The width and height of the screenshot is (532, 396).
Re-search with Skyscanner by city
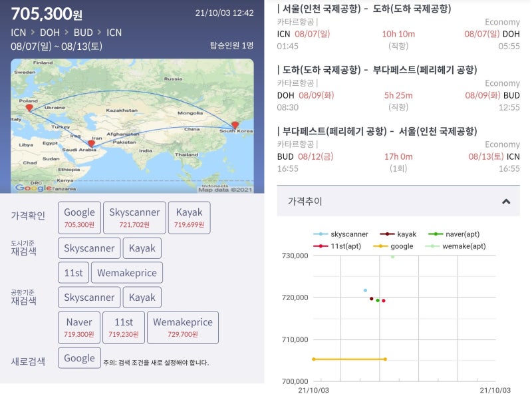pyautogui.click(x=88, y=248)
